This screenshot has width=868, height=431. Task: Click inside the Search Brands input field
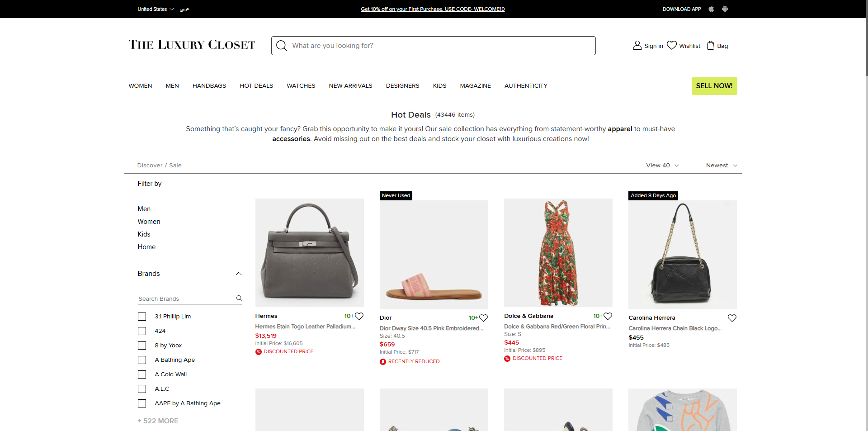click(x=185, y=298)
